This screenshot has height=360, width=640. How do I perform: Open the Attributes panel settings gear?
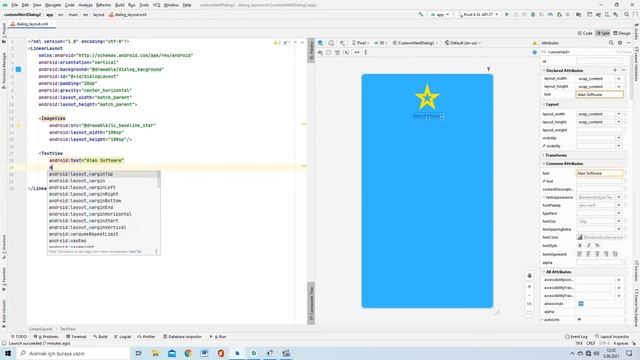pos(620,43)
